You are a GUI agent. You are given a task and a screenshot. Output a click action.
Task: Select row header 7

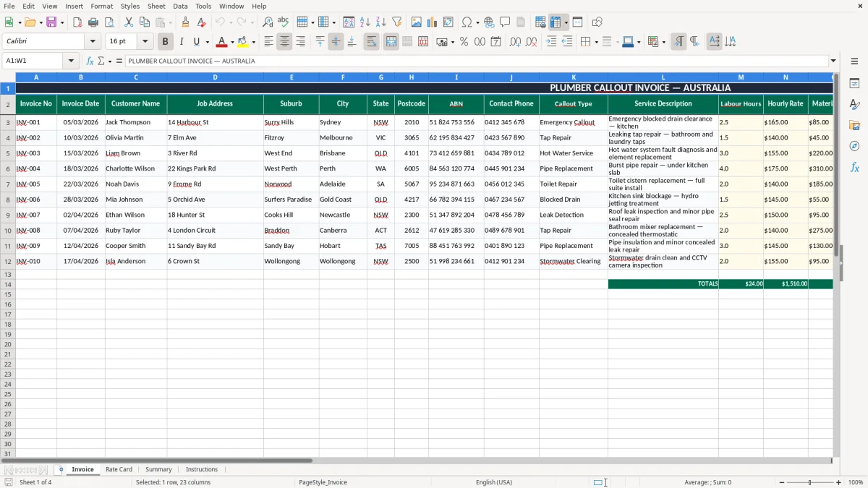[8, 184]
